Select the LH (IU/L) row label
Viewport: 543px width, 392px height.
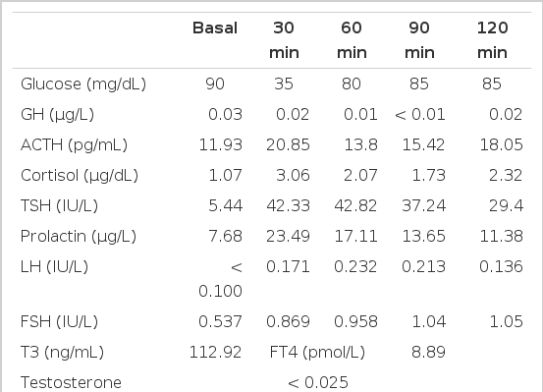click(54, 267)
